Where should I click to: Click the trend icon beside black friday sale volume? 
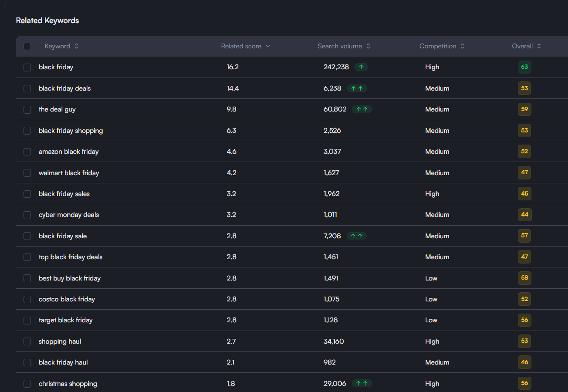click(356, 236)
